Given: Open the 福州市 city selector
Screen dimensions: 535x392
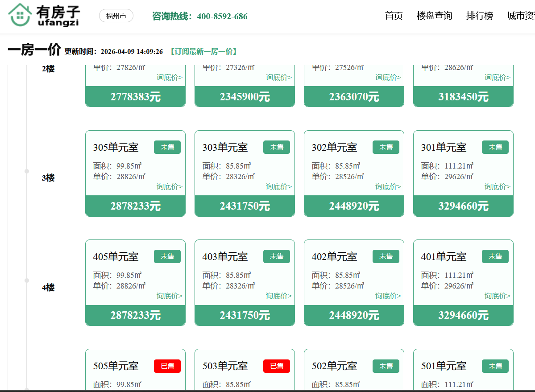Looking at the screenshot, I should pyautogui.click(x=116, y=16).
